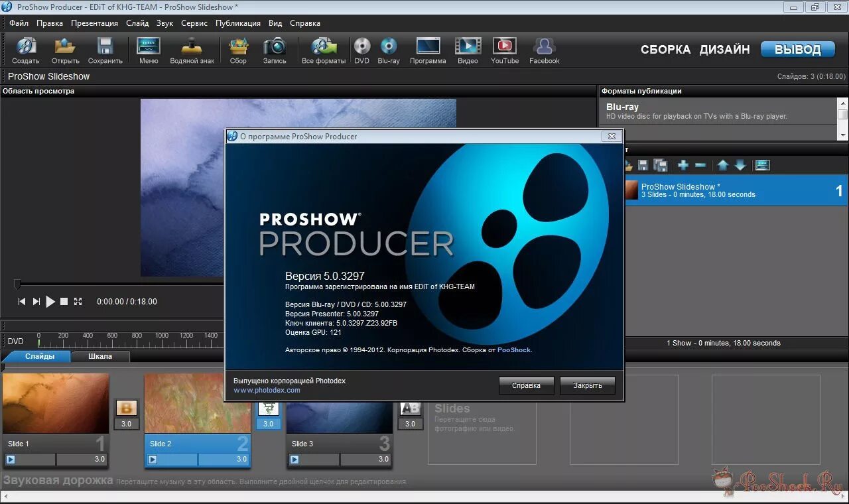
Task: Open Все форматы publishing icon
Action: point(324,46)
